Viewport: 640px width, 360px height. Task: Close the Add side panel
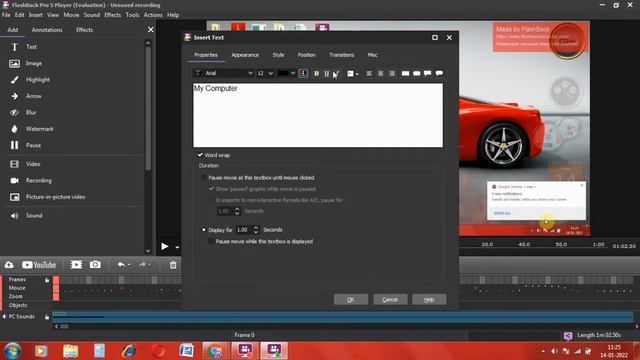point(151,30)
